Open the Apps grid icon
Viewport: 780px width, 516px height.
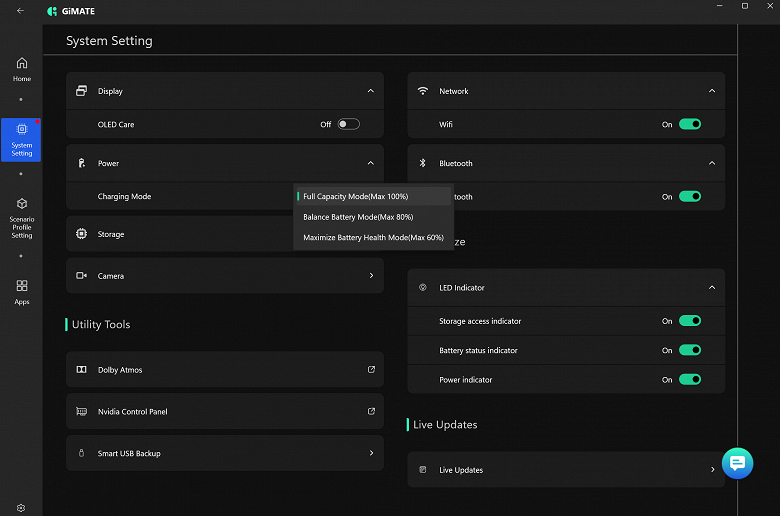21,291
